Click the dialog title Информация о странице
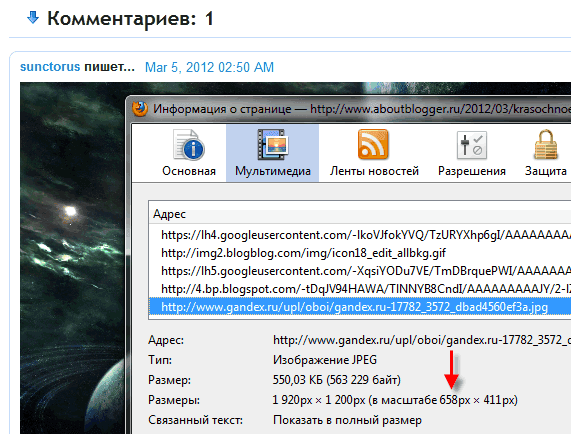Image resolution: width=571 pixels, height=434 pixels. (222, 109)
